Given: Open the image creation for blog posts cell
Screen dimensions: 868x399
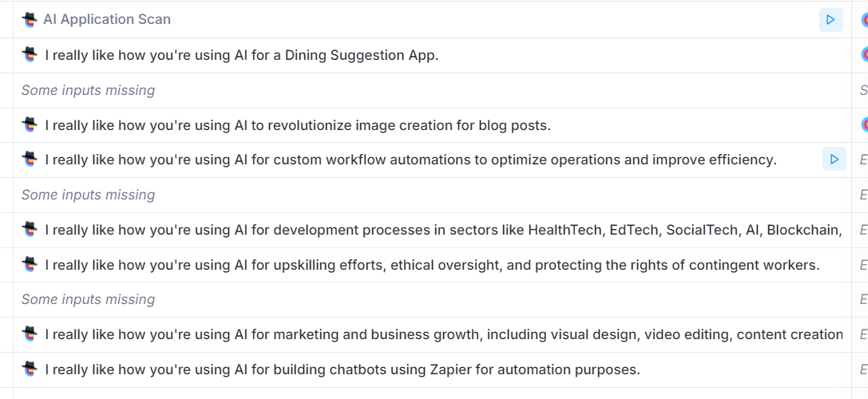Looking at the screenshot, I should tap(297, 124).
